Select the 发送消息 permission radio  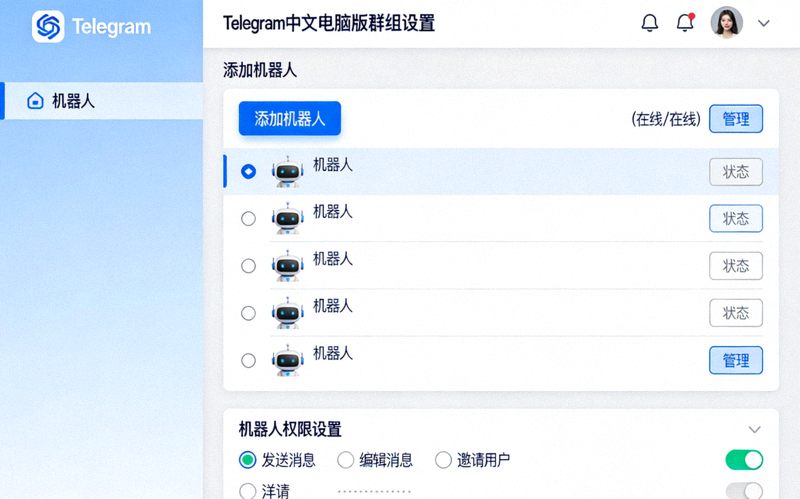pyautogui.click(x=248, y=460)
